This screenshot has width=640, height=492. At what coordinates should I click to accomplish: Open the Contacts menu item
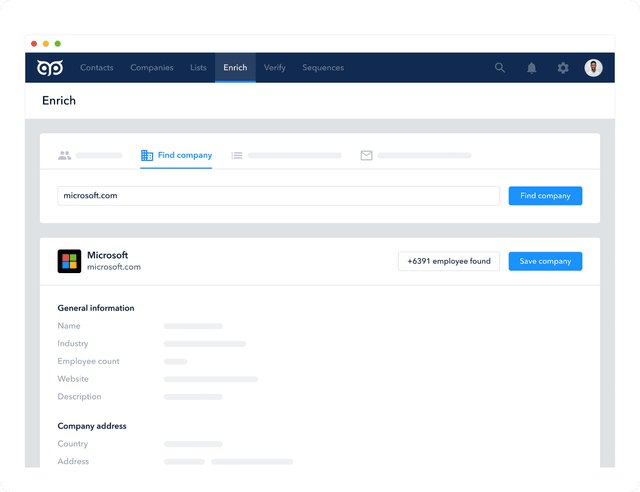coord(97,68)
